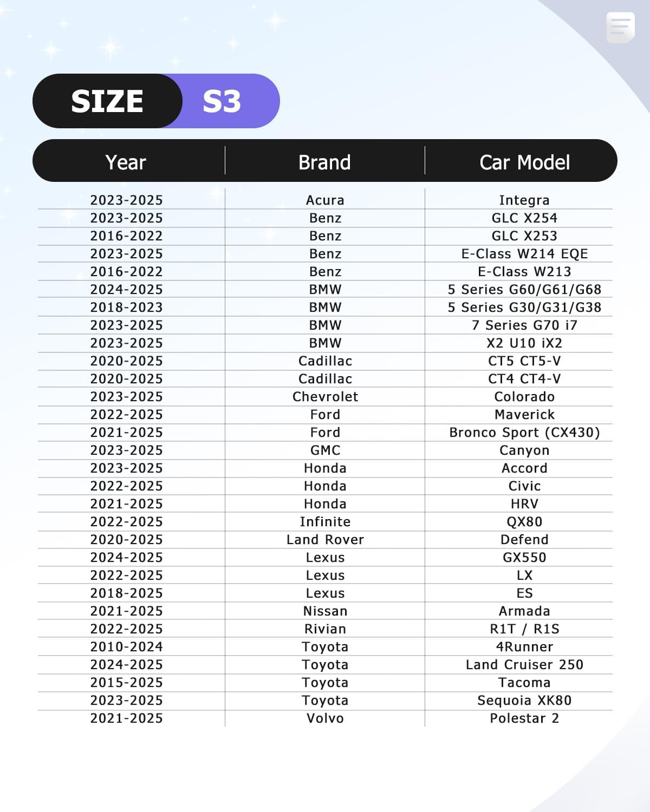Screen dimensions: 650x812
Task: Click the Brand column header
Action: point(324,162)
